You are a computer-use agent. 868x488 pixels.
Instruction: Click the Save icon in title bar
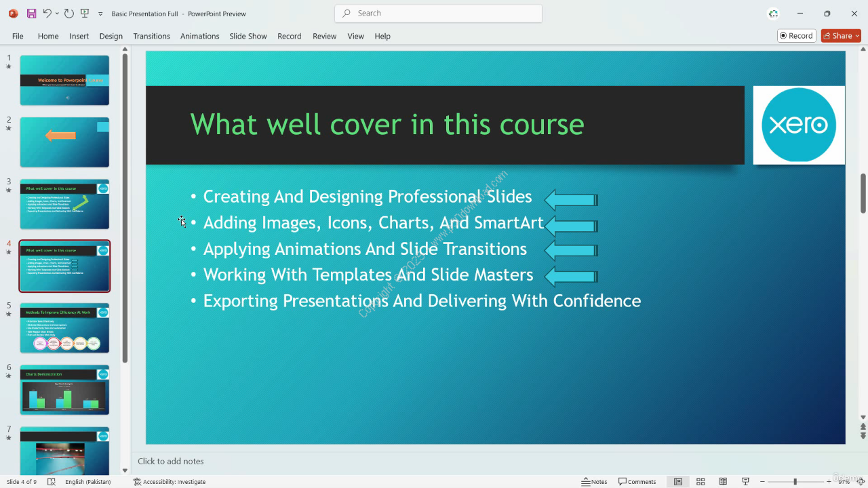point(31,14)
